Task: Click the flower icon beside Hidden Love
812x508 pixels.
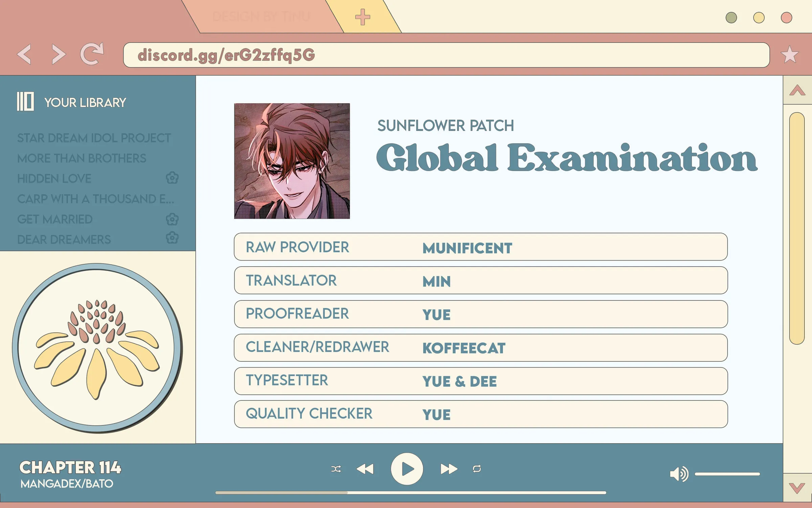Action: tap(172, 178)
